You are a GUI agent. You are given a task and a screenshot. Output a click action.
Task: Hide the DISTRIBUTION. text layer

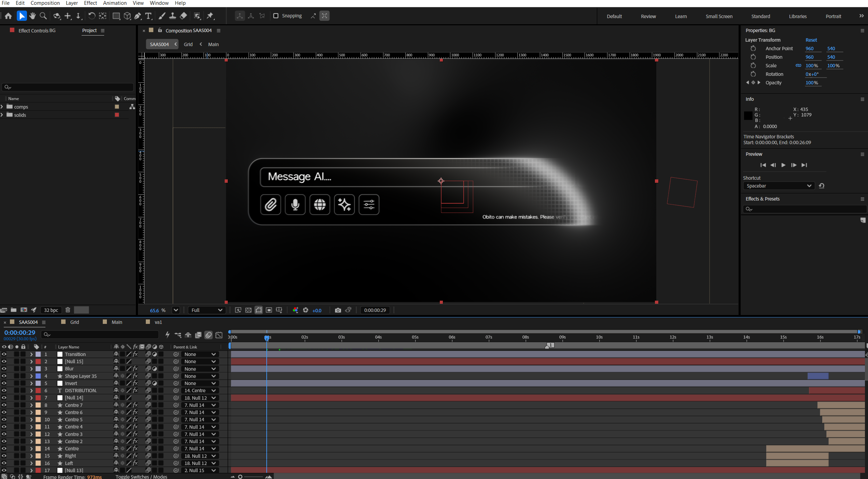tap(4, 391)
